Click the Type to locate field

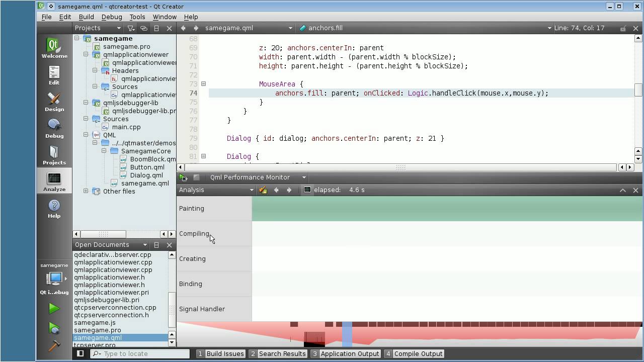(x=140, y=353)
